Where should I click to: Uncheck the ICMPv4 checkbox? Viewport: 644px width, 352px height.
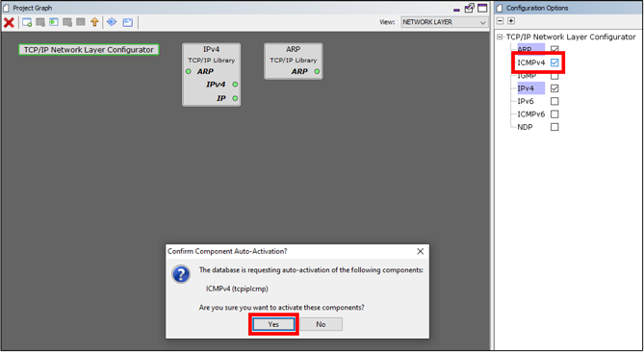(554, 63)
